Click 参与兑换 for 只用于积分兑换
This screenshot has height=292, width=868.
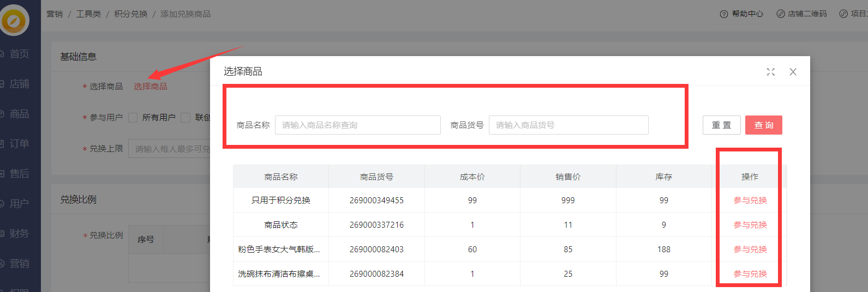pos(750,200)
